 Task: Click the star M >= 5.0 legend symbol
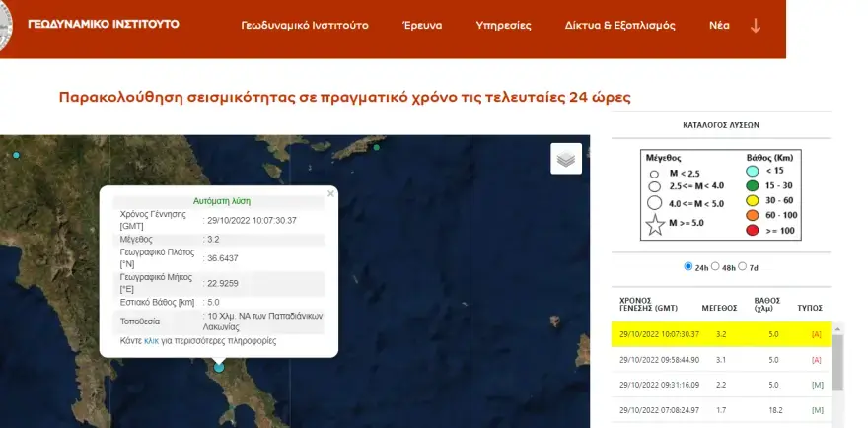coord(655,225)
